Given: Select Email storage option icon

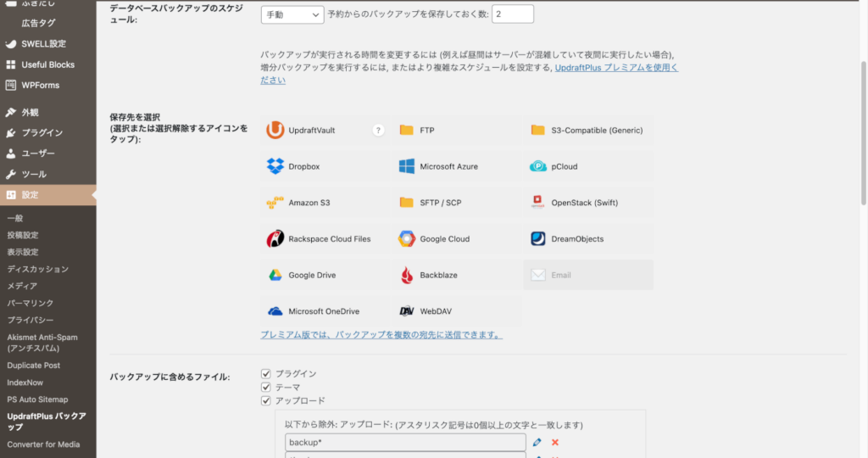Looking at the screenshot, I should (537, 276).
